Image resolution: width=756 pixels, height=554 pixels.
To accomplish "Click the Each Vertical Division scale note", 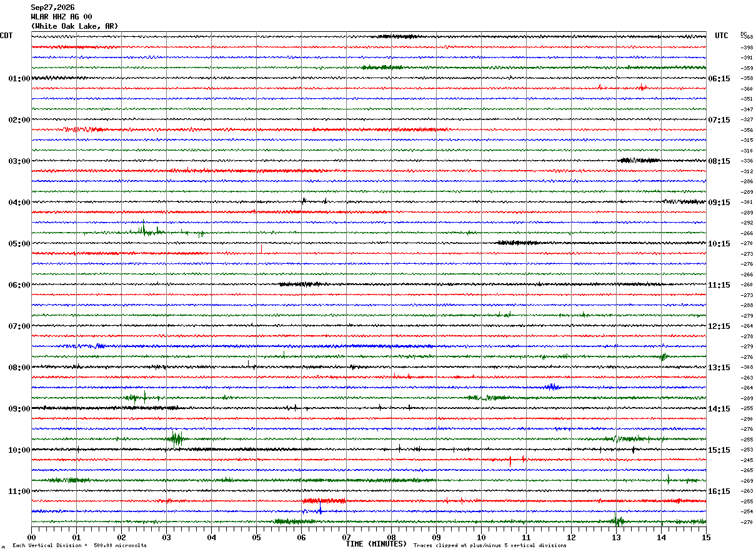I will click(79, 546).
